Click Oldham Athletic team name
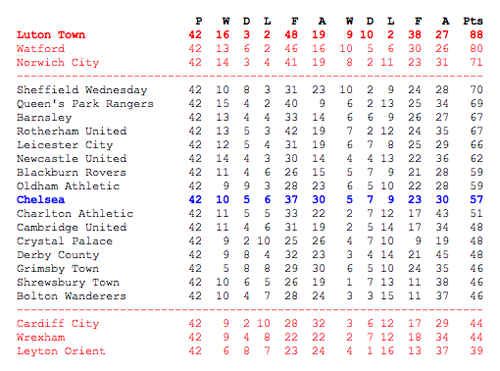Viewport: 500px width, 371px height. (x=68, y=186)
